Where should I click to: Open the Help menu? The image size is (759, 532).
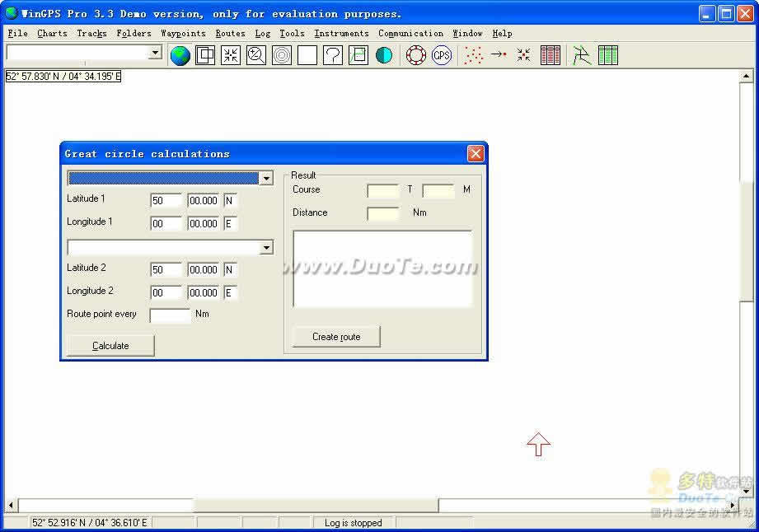[x=502, y=34]
